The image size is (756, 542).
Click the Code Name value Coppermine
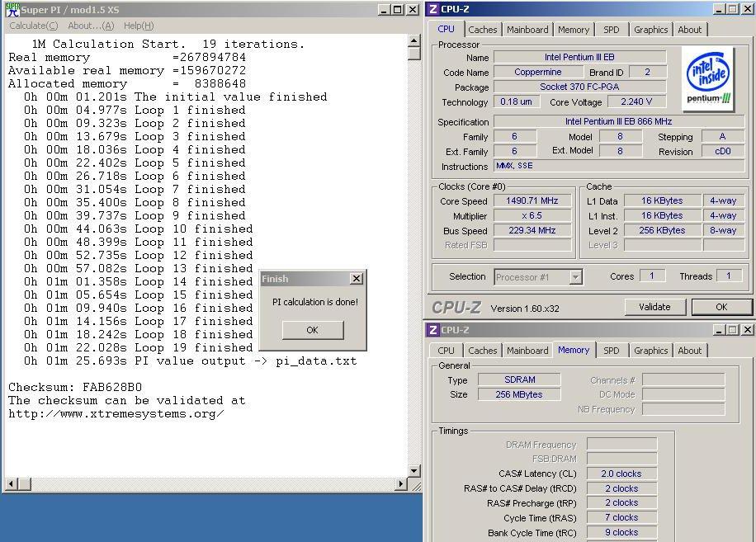coord(538,73)
